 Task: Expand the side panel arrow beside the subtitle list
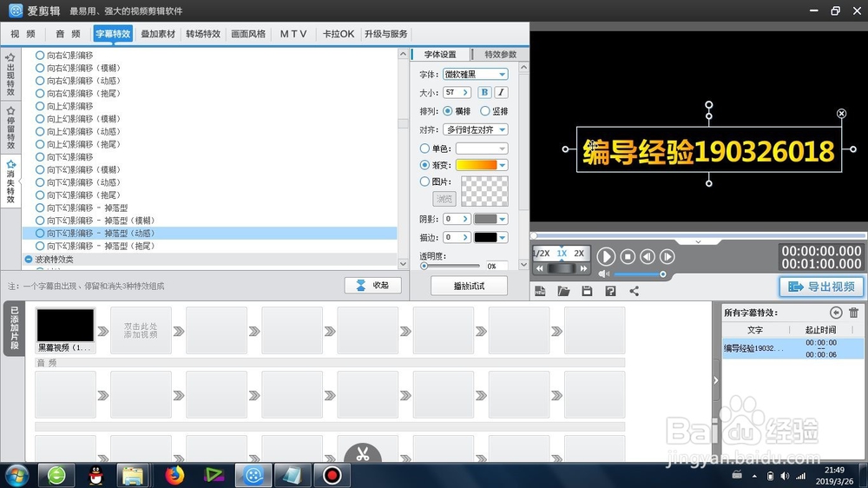click(x=716, y=380)
